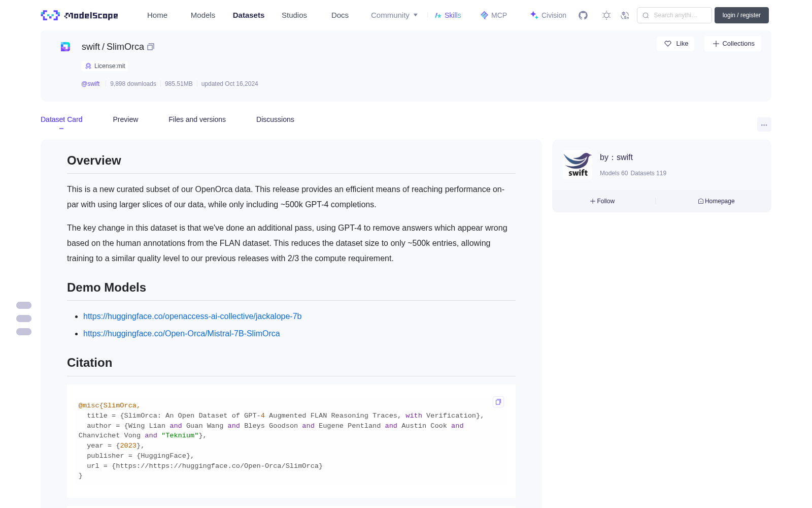Viewport: 812px width, 508px height.
Task: Click the license badge icon
Action: 88,66
